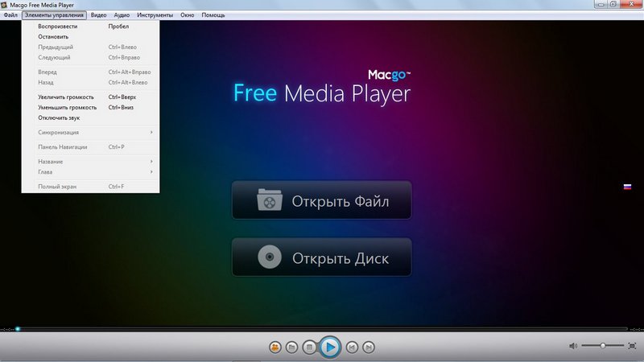Screen dimensions: 644x362
Task: Close the Macgo Free Media Player window
Action: click(631, 4)
